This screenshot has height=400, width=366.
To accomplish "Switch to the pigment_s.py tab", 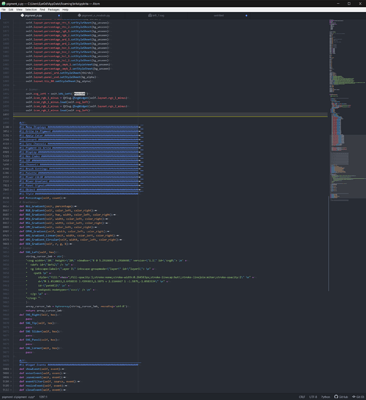I will pos(33,15).
